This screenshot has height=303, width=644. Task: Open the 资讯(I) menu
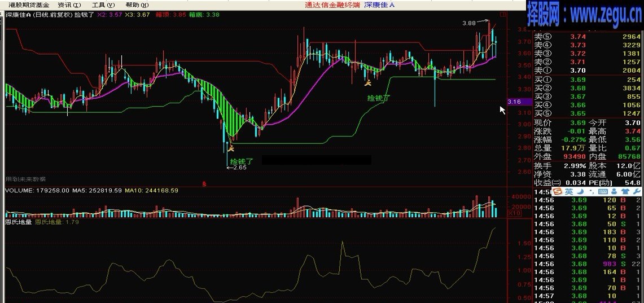point(69,5)
